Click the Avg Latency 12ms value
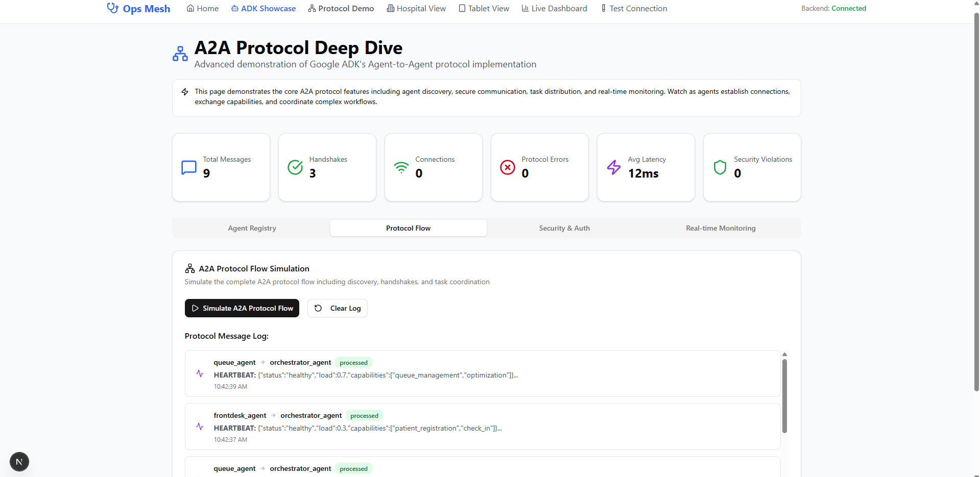The height and width of the screenshot is (477, 980). [x=643, y=173]
